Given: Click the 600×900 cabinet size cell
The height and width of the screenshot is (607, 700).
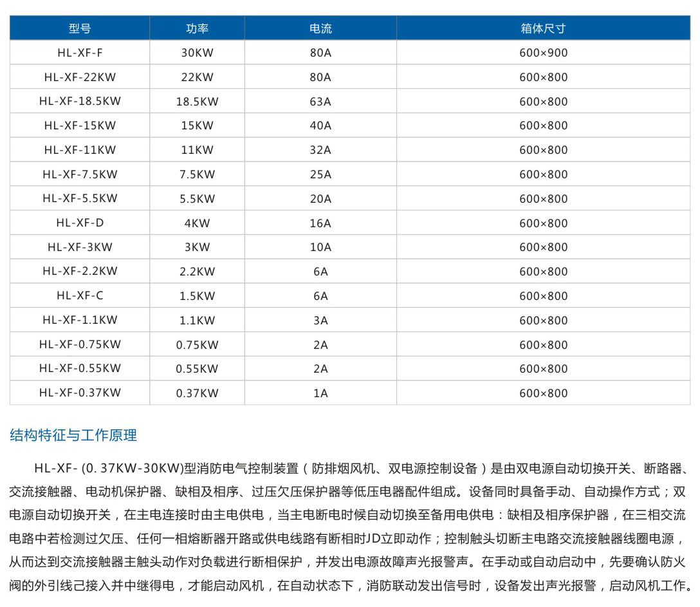Looking at the screenshot, I should click(543, 53).
